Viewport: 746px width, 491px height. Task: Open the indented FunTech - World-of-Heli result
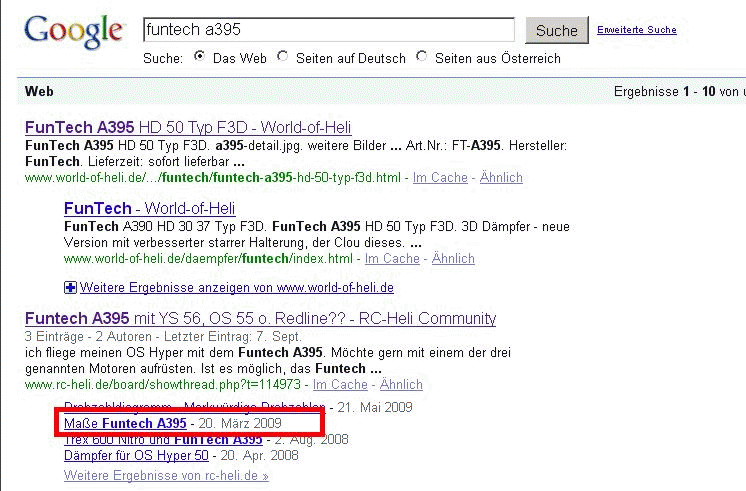pyautogui.click(x=149, y=208)
